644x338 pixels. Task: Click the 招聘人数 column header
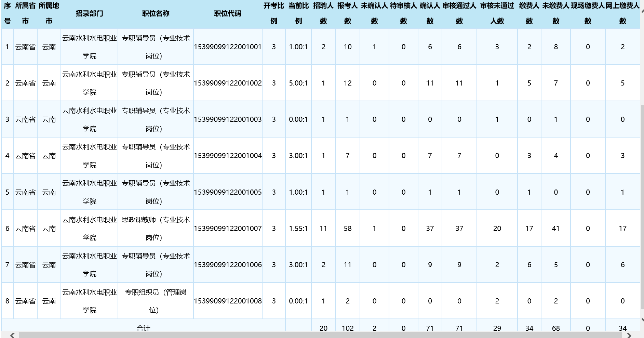click(x=323, y=14)
